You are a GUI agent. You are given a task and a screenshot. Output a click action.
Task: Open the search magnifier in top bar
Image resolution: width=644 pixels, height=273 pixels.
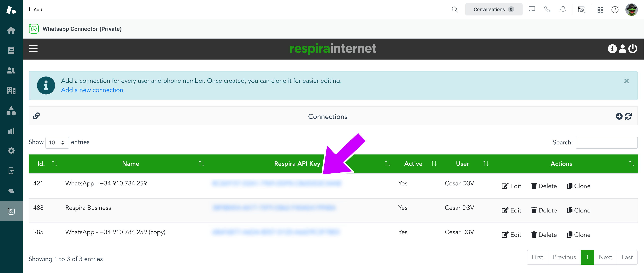click(x=455, y=9)
